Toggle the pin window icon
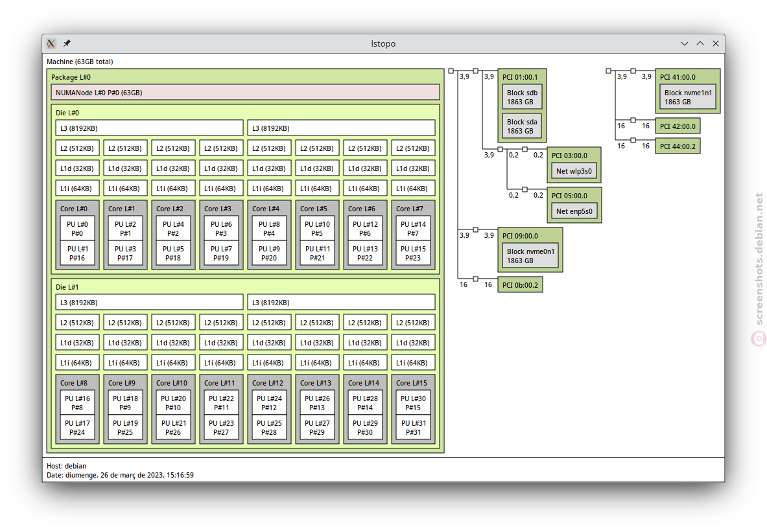 point(67,43)
